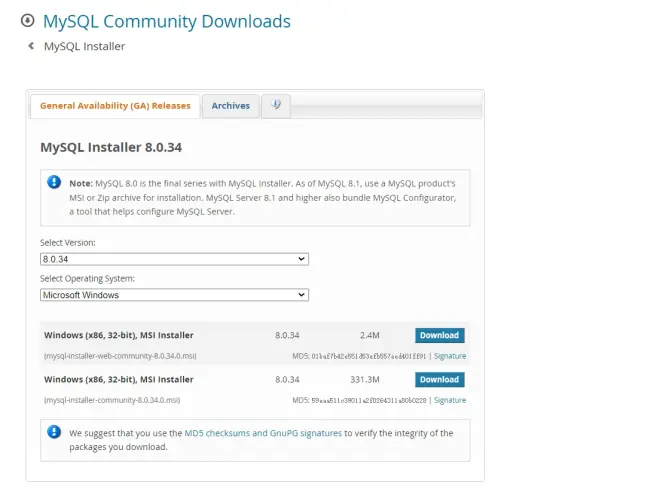Follow the MD5 checksums and GnuPG signatures link
This screenshot has height=499, width=660.
263,433
